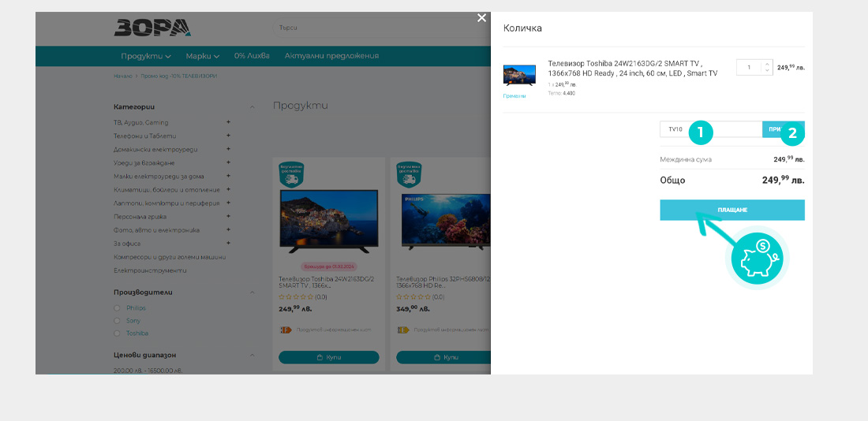Open Компресори и други големи машини category
Image resolution: width=868 pixels, height=421 pixels.
[170, 257]
